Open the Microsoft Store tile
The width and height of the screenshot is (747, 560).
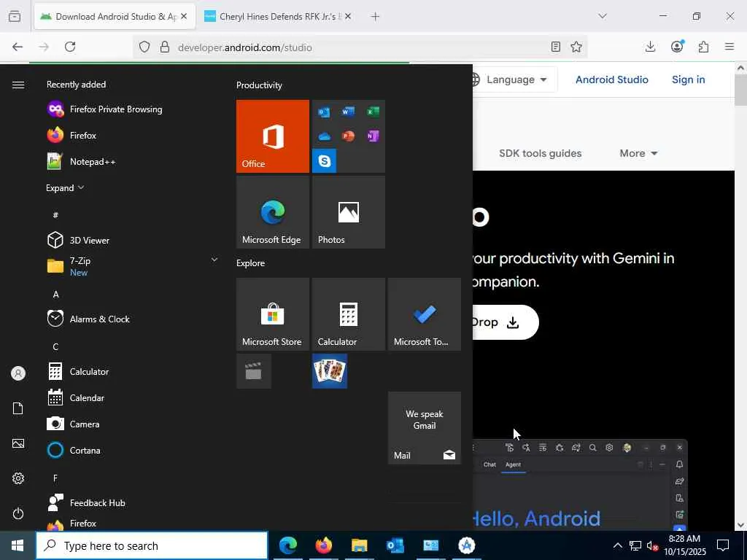tap(273, 314)
